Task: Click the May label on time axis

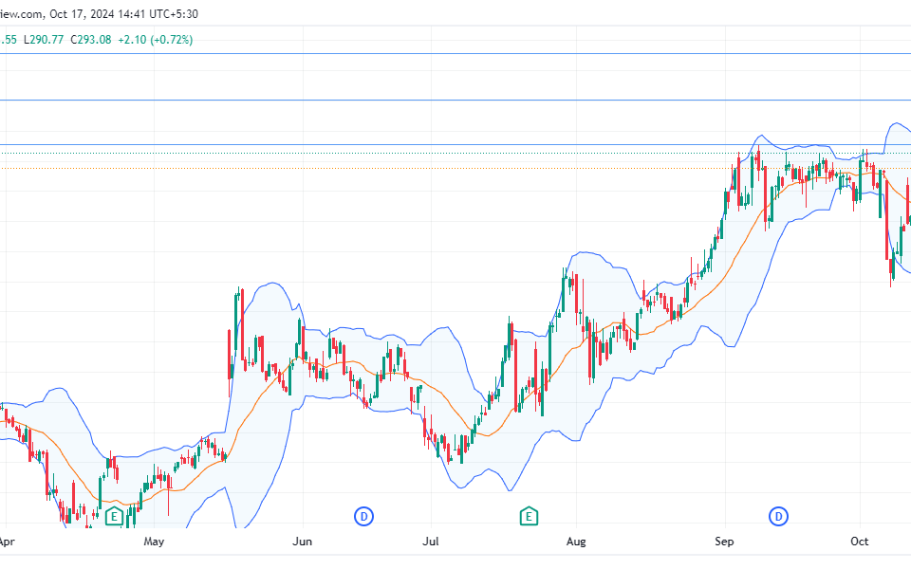Action: pyautogui.click(x=154, y=542)
